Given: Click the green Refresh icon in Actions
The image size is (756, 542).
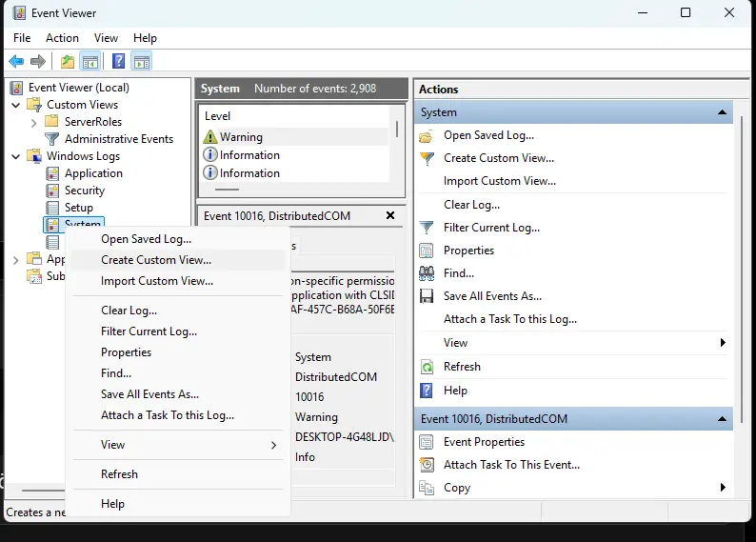Looking at the screenshot, I should pyautogui.click(x=427, y=367).
